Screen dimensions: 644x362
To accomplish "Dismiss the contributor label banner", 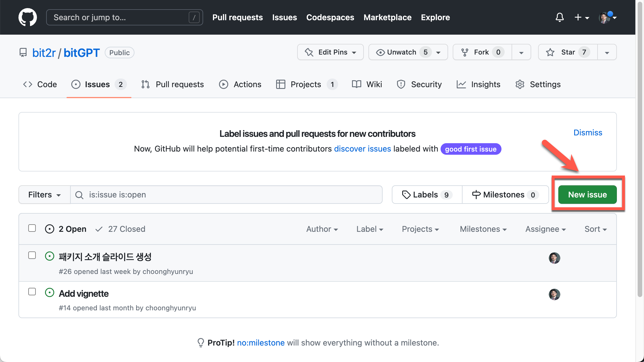I will click(588, 133).
